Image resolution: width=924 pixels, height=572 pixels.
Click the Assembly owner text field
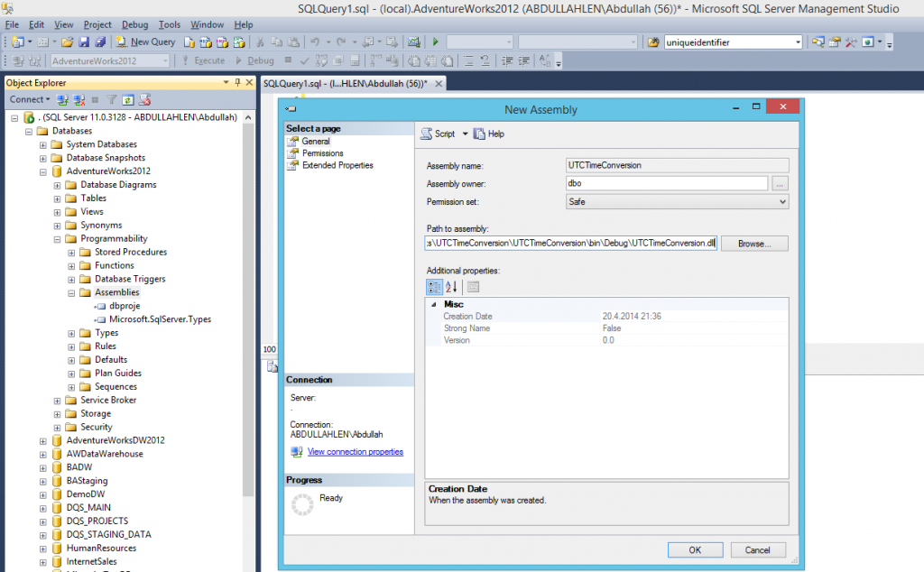click(x=667, y=184)
